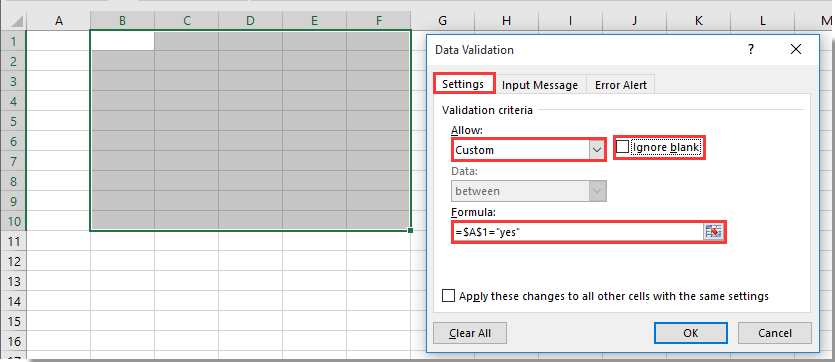The height and width of the screenshot is (362, 835).
Task: Select column L header
Action: click(763, 21)
